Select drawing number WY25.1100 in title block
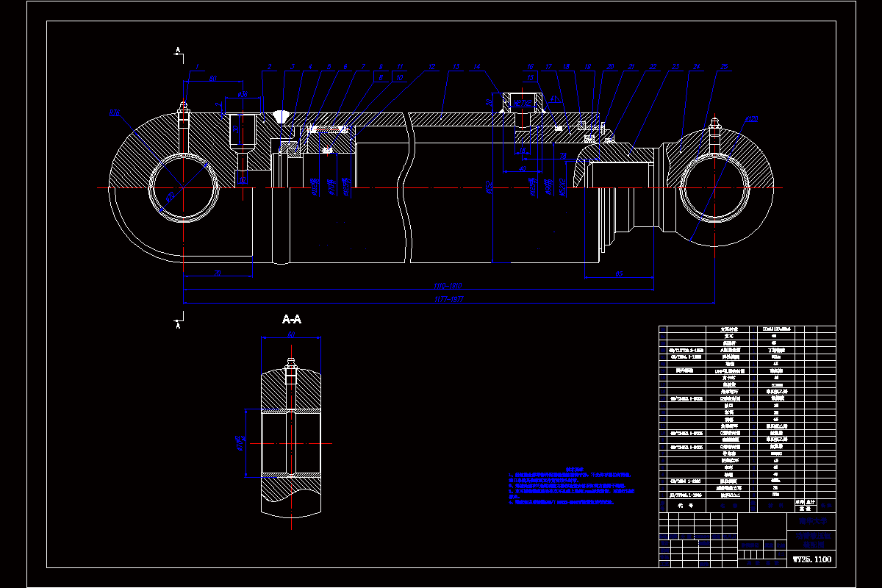 [x=812, y=559]
